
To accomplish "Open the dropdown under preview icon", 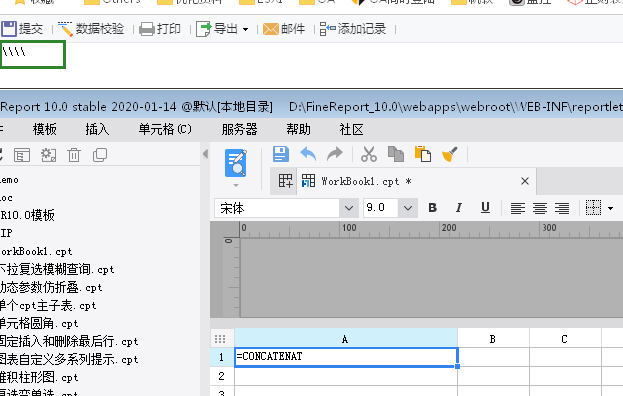I will tap(236, 185).
